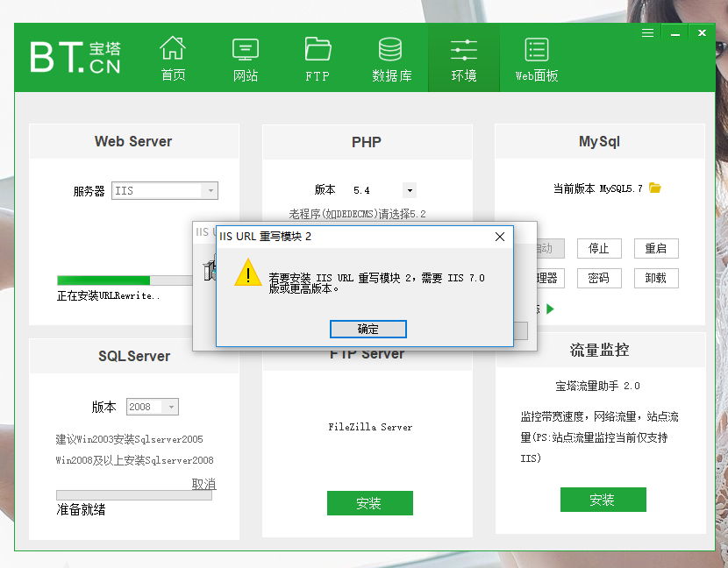728x568 pixels.
Task: Open the 网站 website monitor icon
Action: pos(245,58)
